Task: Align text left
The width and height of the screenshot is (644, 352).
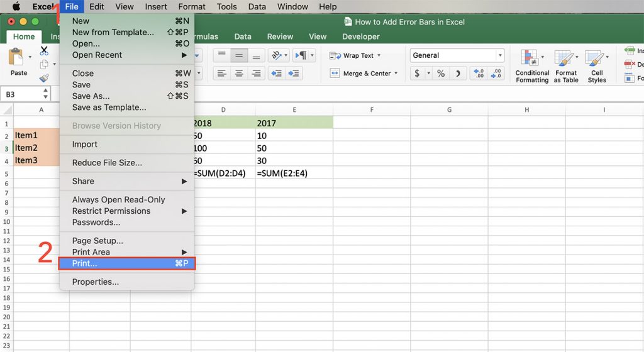Action: (222, 74)
